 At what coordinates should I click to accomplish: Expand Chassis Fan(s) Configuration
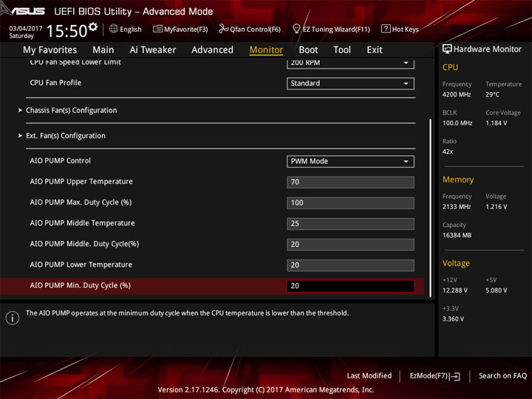[x=71, y=110]
